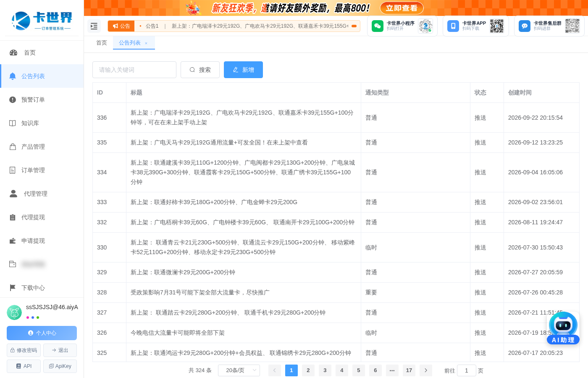Image resolution: width=588 pixels, height=378 pixels.
Task: Click the 卡世界小程序 WeChat icon
Action: pos(378,26)
